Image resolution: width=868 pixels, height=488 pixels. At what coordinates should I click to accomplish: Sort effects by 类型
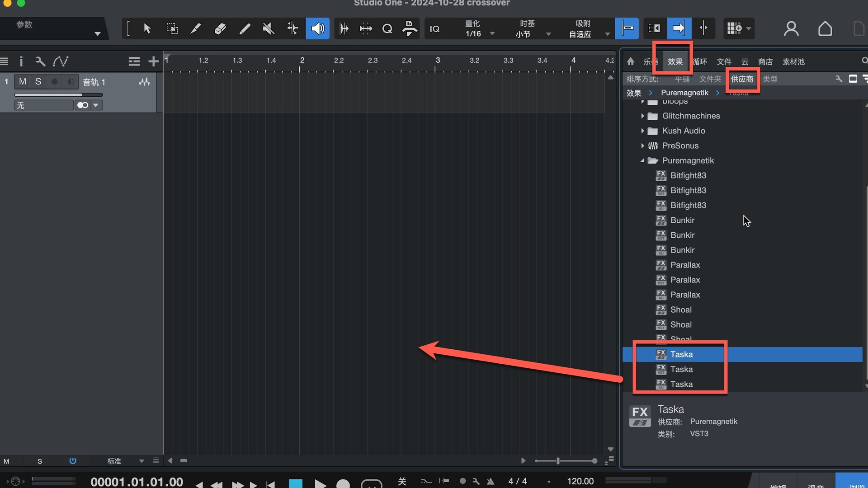(770, 79)
